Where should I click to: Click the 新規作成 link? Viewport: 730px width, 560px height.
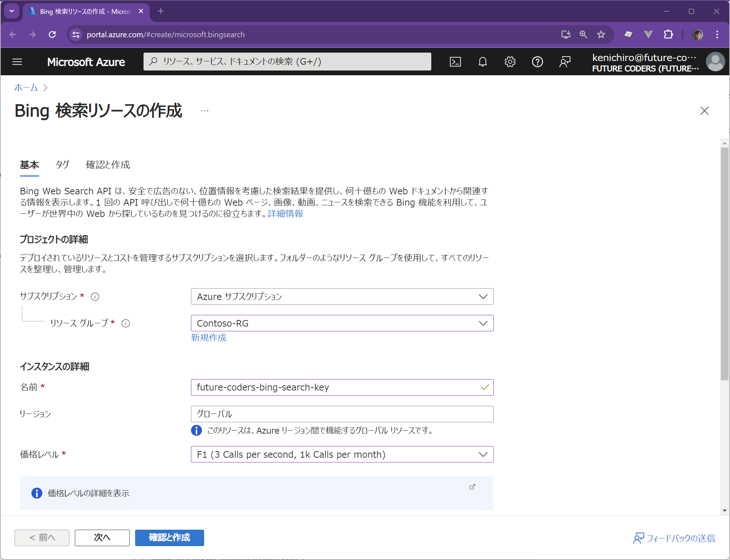[208, 338]
